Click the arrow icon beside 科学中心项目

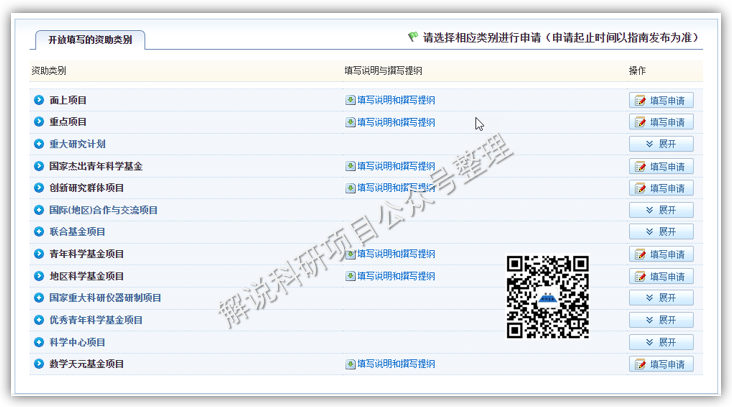39,342
